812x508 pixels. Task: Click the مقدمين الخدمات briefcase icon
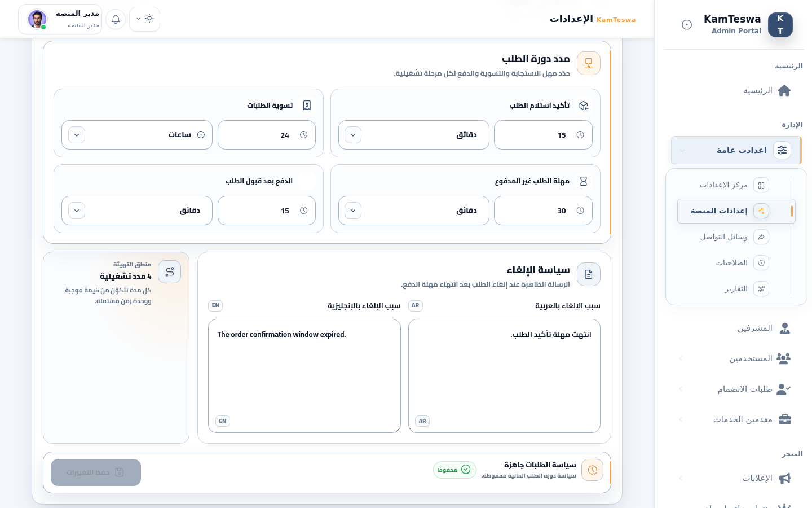point(784,419)
